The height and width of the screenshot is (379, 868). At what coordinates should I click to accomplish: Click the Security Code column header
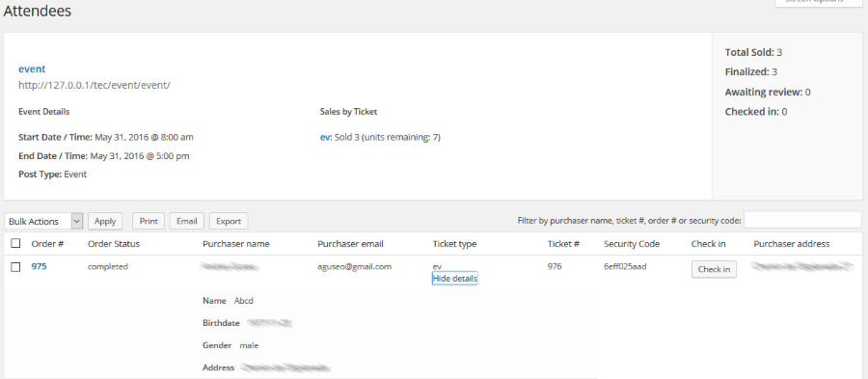tap(632, 243)
